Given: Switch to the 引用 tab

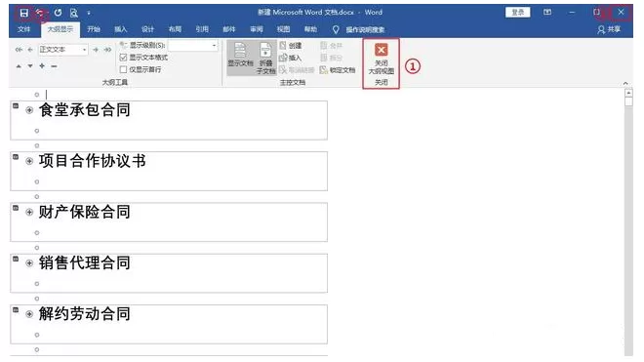Looking at the screenshot, I should click(202, 29).
